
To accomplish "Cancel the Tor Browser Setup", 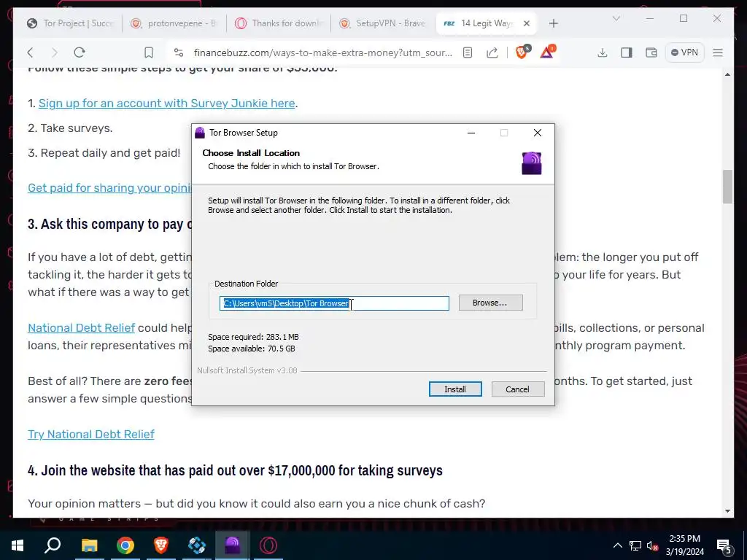I will (x=517, y=389).
